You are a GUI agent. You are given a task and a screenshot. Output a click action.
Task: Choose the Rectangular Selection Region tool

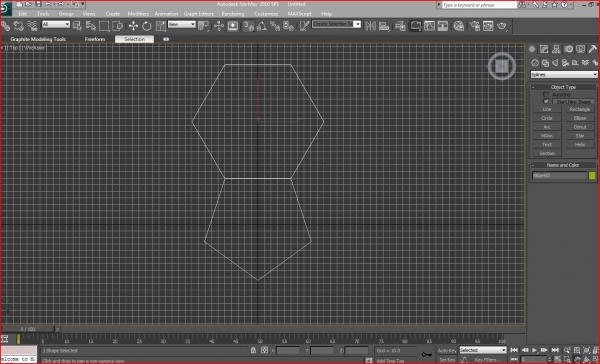[x=104, y=26]
